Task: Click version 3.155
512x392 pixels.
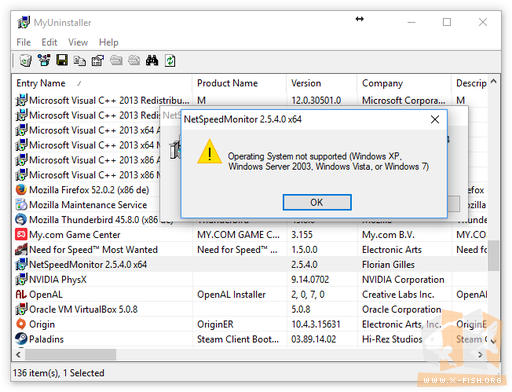Action: click(x=302, y=235)
